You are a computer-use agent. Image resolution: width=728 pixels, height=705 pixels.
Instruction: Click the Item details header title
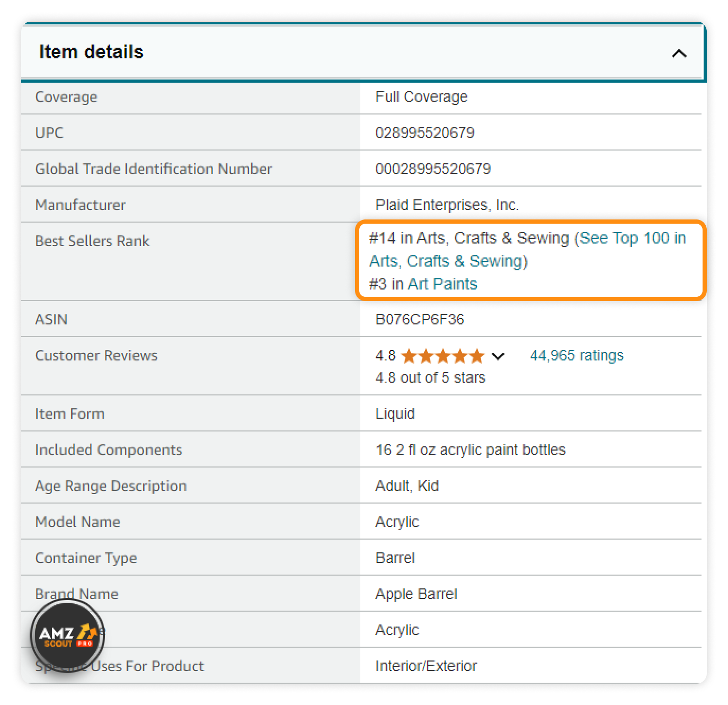91,51
